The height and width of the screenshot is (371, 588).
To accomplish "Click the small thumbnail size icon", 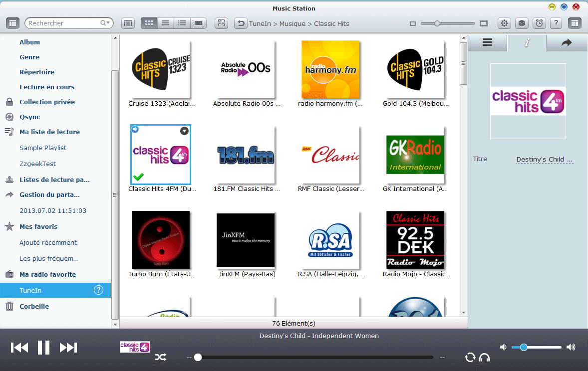I will click(x=413, y=23).
